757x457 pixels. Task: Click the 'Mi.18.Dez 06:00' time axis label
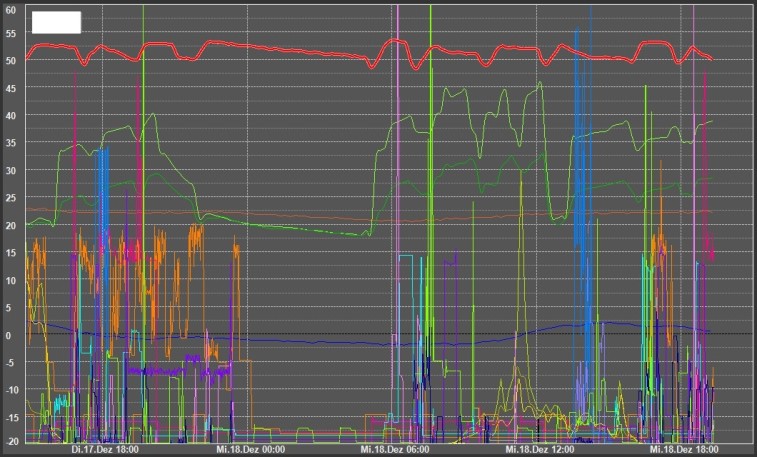pos(394,450)
